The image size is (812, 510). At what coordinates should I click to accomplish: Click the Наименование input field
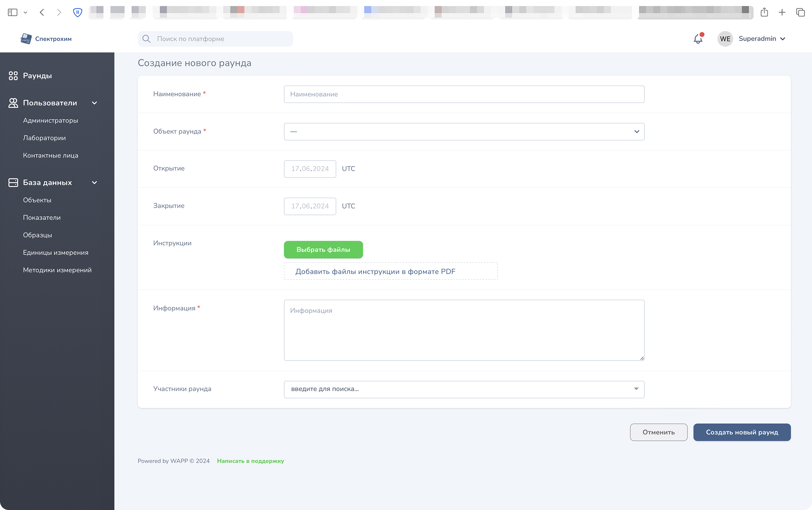click(464, 94)
